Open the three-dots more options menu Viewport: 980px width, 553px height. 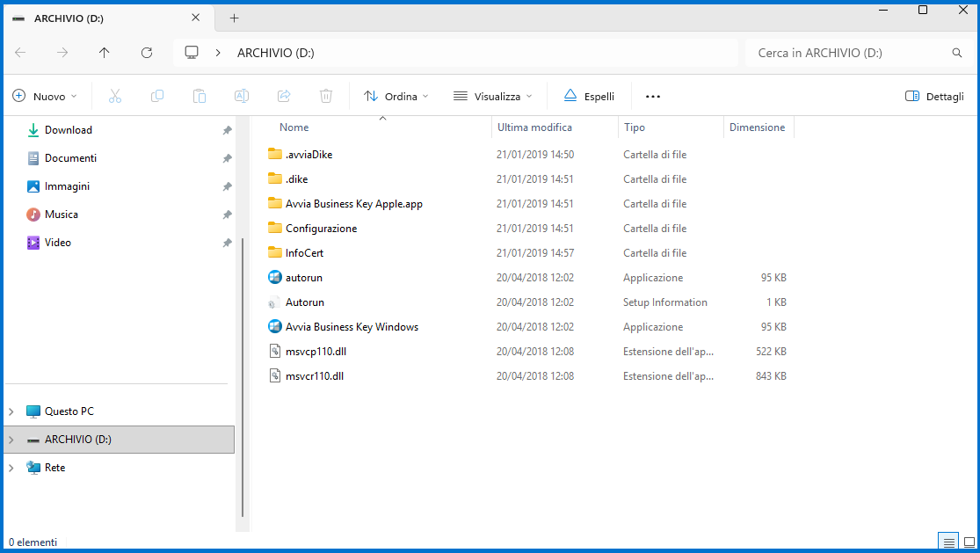(x=653, y=96)
